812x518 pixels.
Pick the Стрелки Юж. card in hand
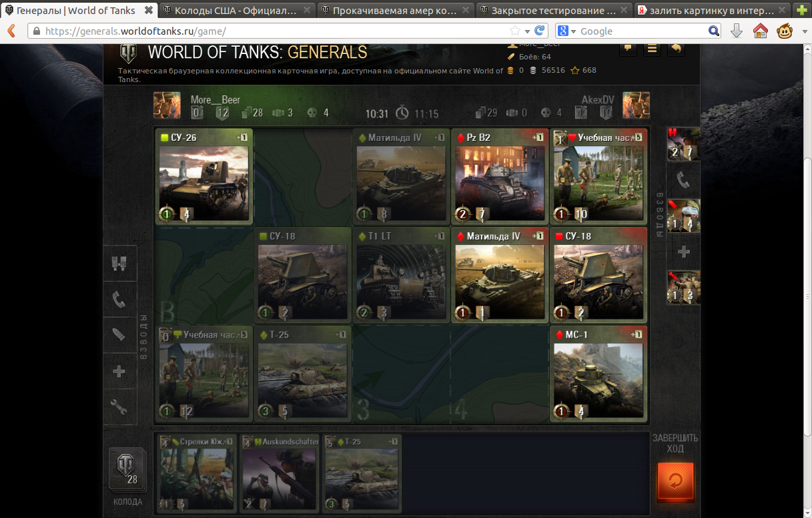pos(196,474)
